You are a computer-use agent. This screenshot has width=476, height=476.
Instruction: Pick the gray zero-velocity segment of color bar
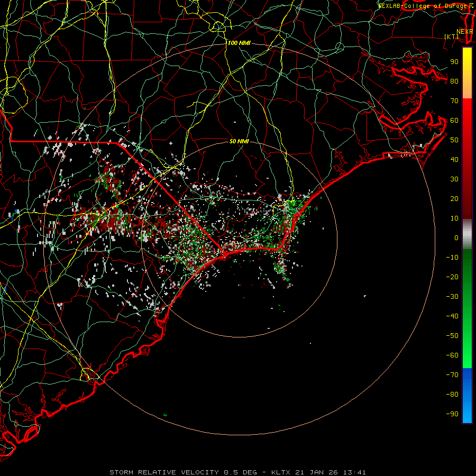467,234
